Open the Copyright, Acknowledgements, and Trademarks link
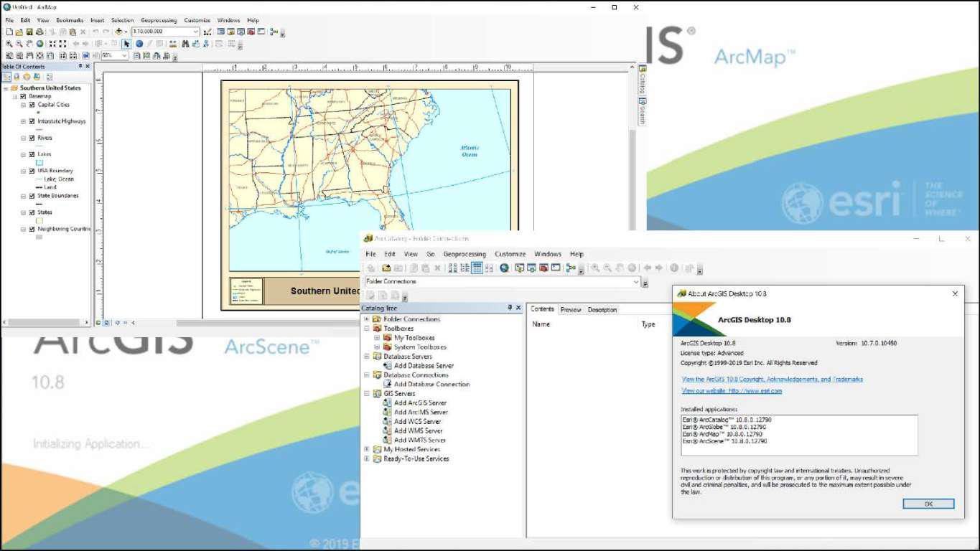 (773, 379)
